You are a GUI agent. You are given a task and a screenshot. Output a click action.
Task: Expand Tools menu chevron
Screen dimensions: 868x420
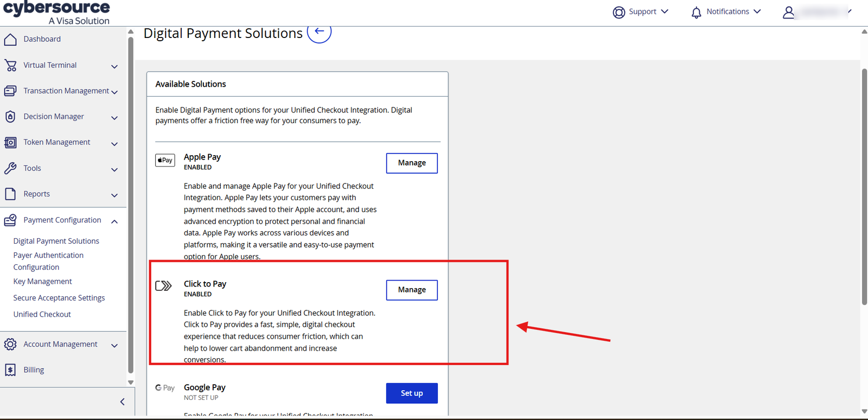coord(114,169)
